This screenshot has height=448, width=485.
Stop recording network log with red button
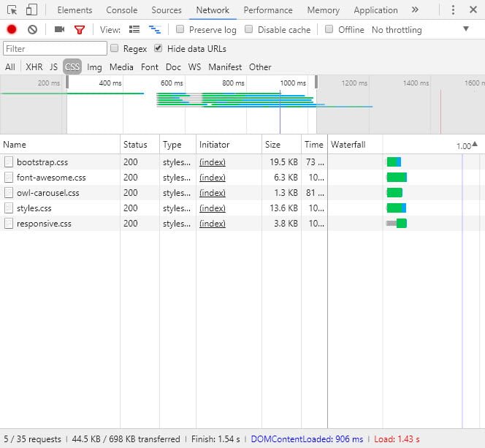click(12, 30)
